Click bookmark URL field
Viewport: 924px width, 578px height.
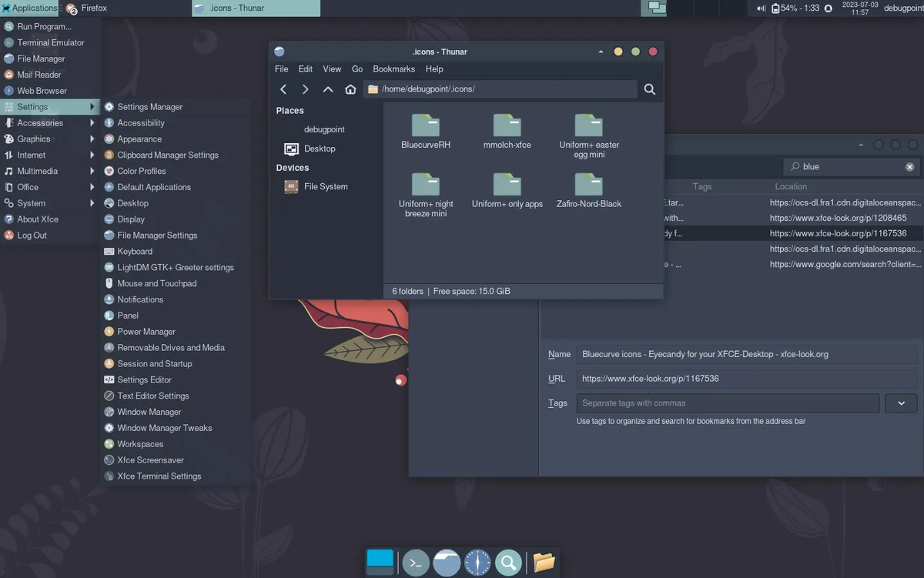pos(746,379)
